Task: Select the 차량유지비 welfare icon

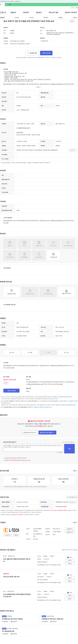Action: click(39, 244)
